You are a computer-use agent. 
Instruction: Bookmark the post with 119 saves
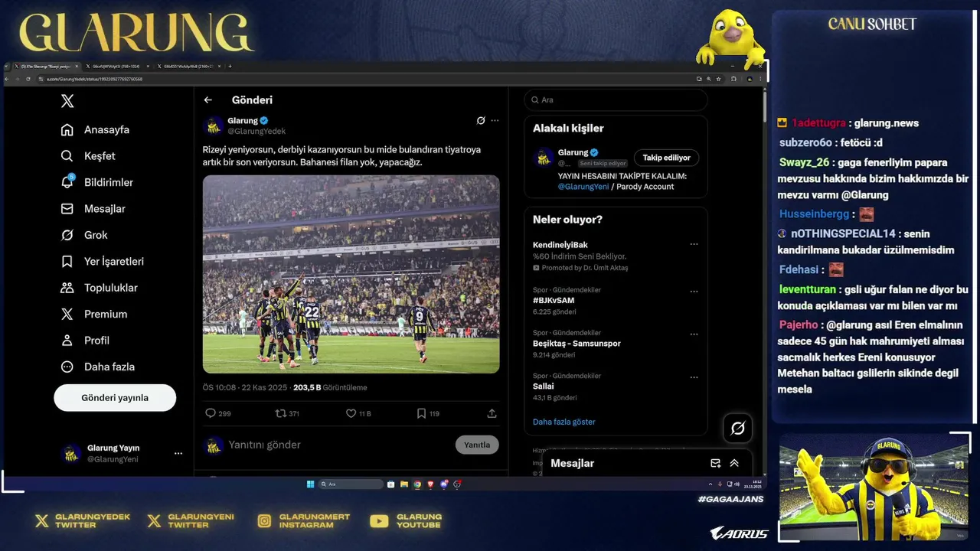coord(421,413)
